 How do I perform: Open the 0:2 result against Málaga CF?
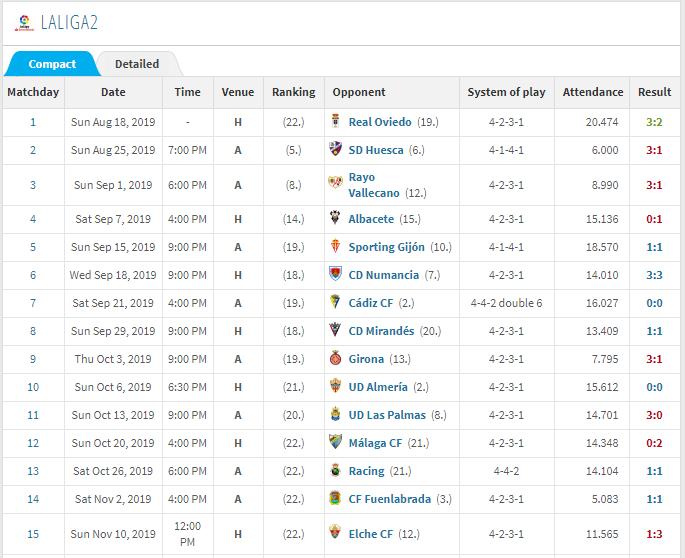point(654,443)
